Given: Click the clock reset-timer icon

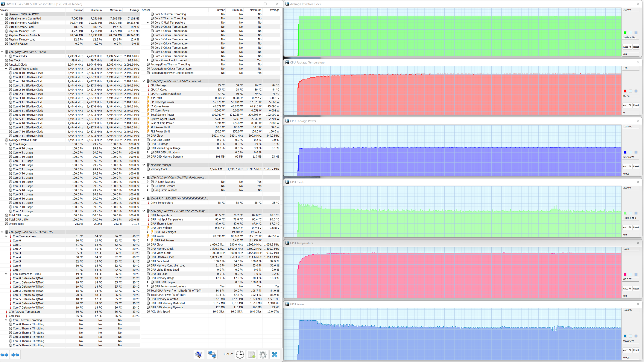Looking at the screenshot, I should [x=240, y=354].
